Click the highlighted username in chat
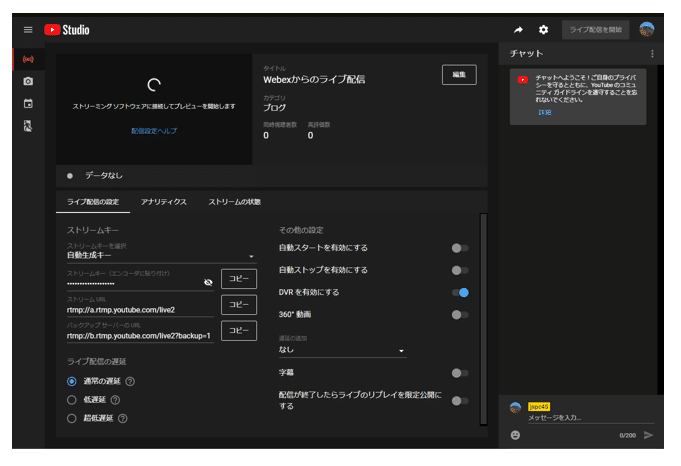 [x=539, y=407]
